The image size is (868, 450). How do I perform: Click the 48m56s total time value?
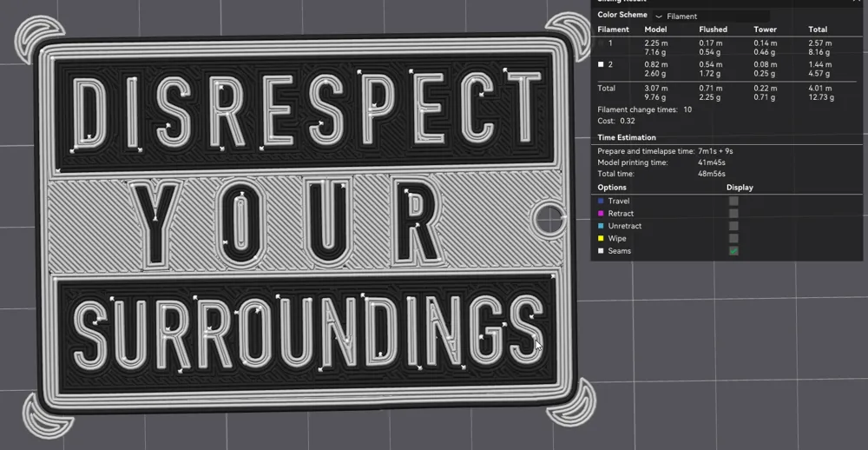(x=712, y=174)
